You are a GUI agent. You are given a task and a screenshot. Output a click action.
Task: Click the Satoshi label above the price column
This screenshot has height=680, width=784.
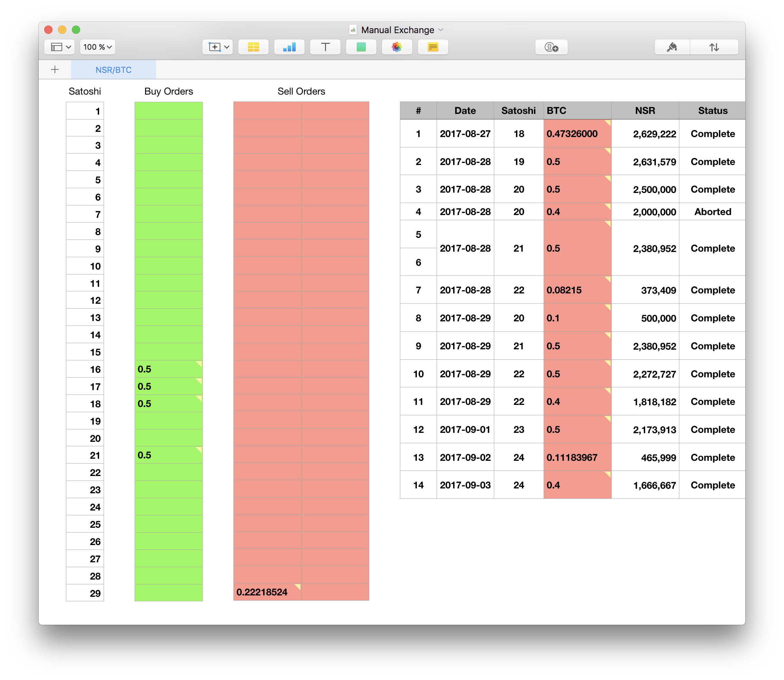tap(85, 91)
